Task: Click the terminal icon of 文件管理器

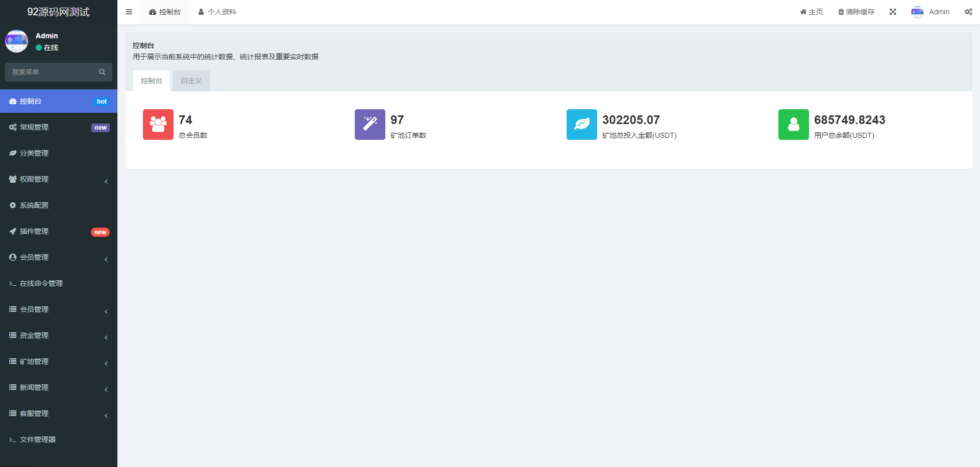Action: tap(13, 439)
